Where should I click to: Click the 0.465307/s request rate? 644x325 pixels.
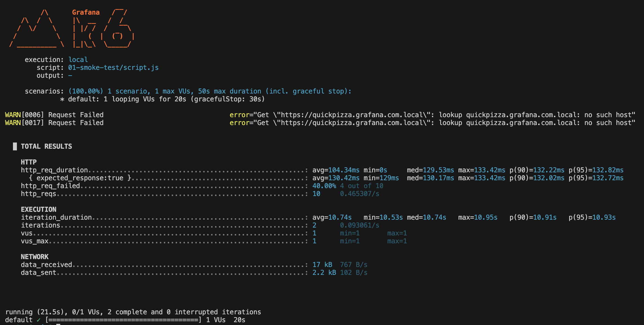[359, 194]
